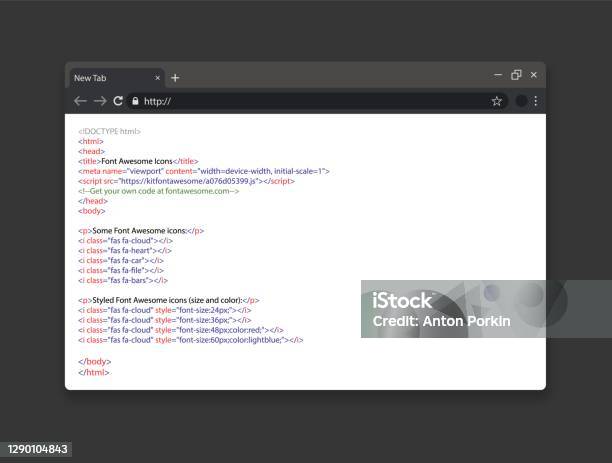Viewport: 612px width, 463px height.
Task: Click the opening <body> tag line
Action: 91,211
